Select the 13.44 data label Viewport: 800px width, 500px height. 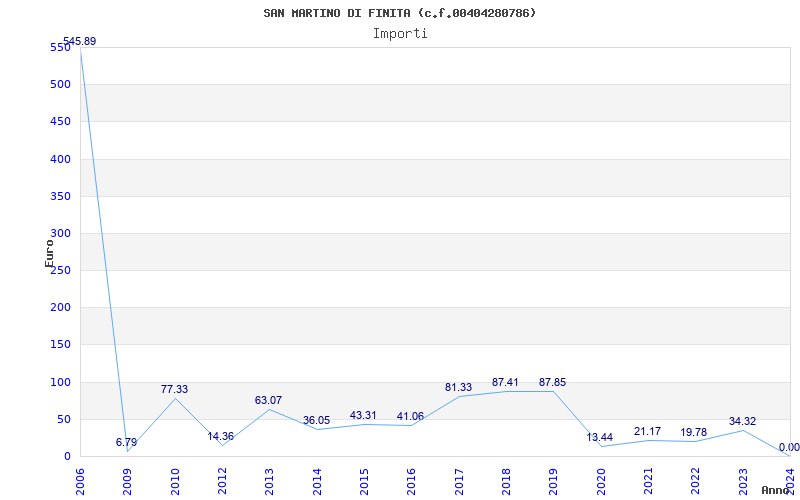pos(600,437)
